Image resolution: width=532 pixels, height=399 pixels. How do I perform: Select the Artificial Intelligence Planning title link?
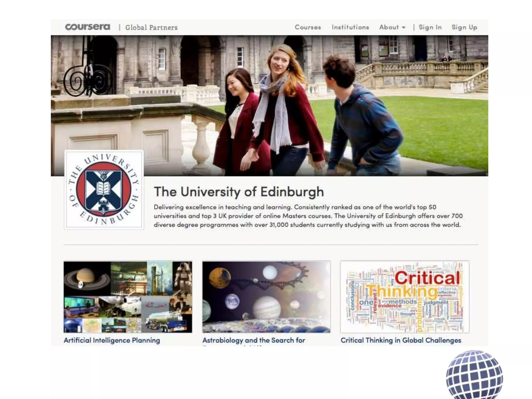pos(112,340)
